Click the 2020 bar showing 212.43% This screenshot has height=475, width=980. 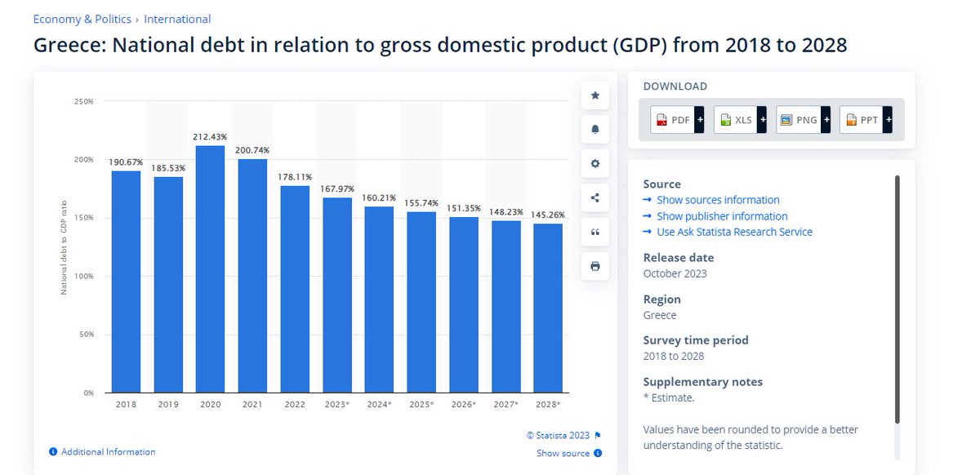point(210,269)
